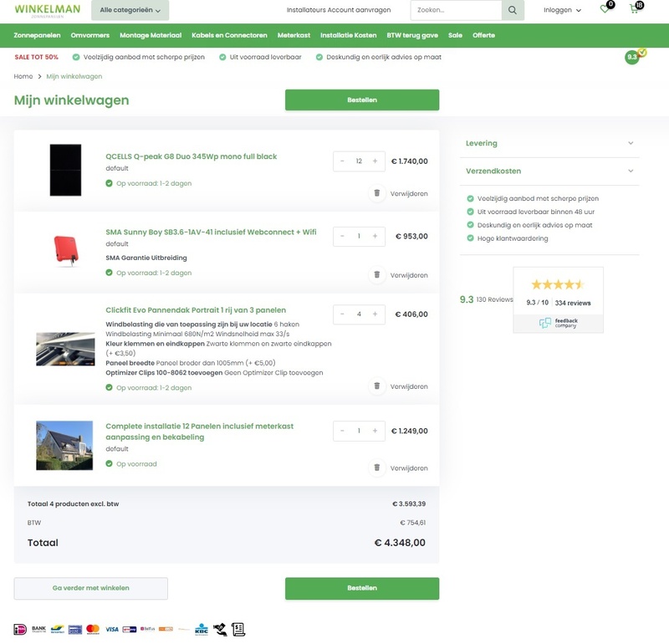The width and height of the screenshot is (669, 644).
Task: Open the feedback company reviews widget
Action: [558, 299]
